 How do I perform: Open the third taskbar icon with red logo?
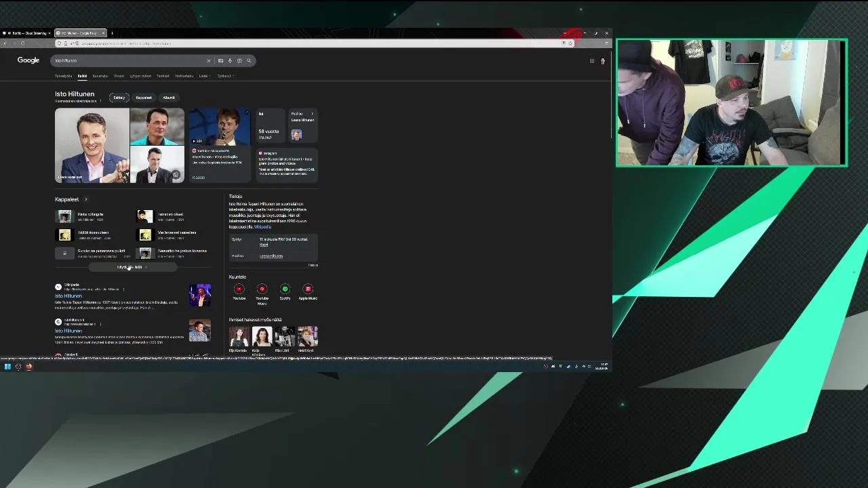pyautogui.click(x=29, y=367)
